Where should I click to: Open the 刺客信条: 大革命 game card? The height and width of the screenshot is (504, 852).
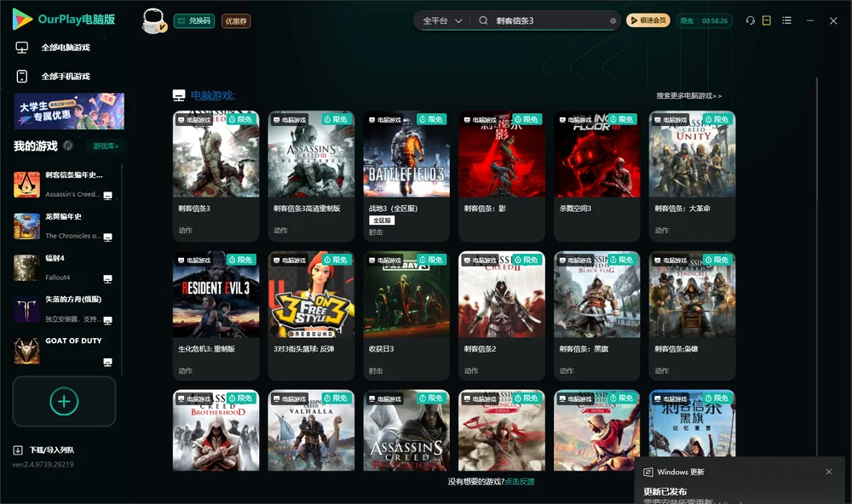tap(692, 176)
